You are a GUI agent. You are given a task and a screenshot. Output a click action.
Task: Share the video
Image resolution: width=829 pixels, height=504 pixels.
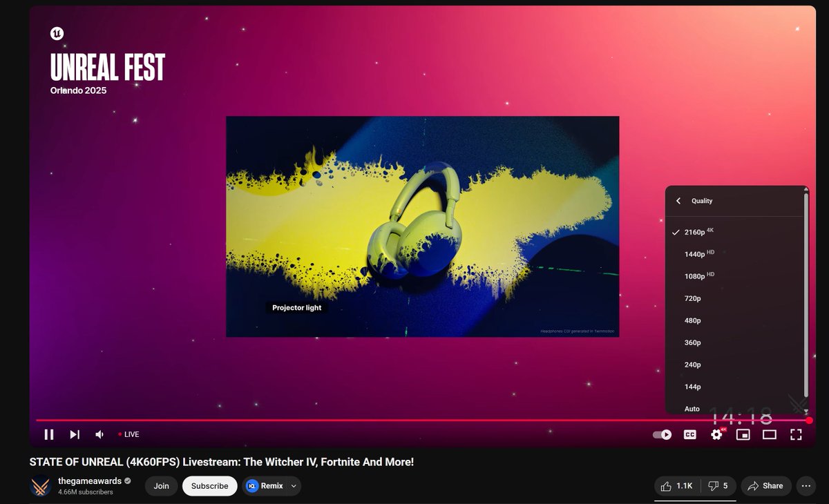[766, 486]
